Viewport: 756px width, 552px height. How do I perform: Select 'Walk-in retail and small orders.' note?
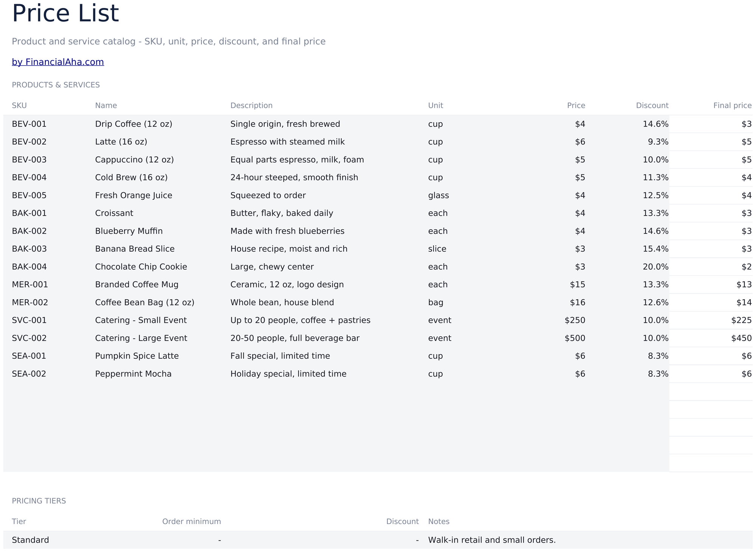click(492, 540)
